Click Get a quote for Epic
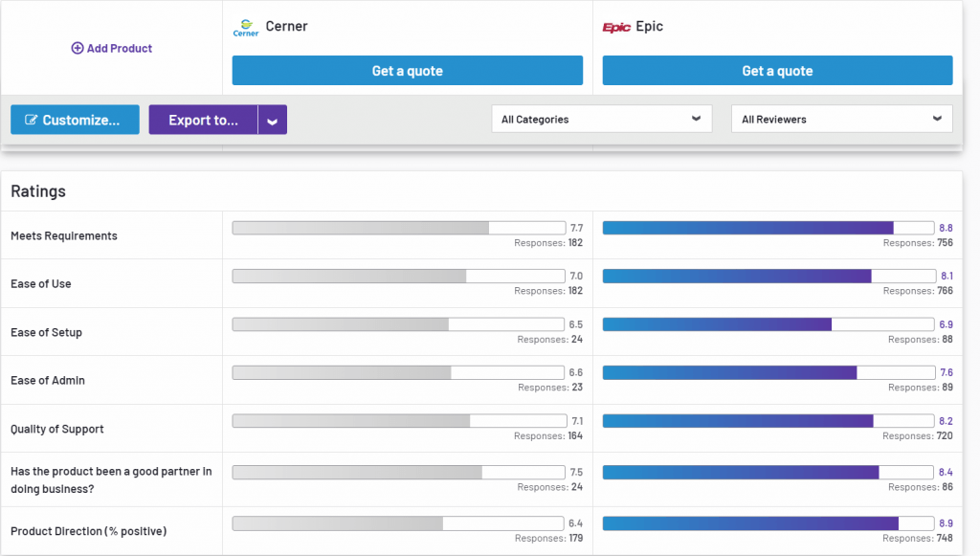The width and height of the screenshot is (980, 556). (x=776, y=70)
